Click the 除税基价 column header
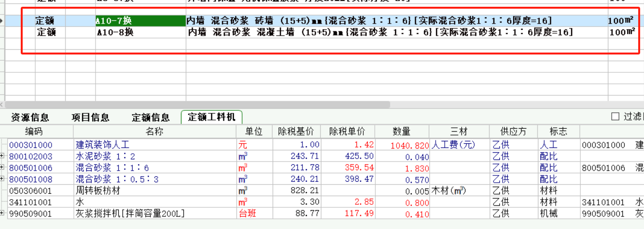This screenshot has width=644, height=229. 297,131
